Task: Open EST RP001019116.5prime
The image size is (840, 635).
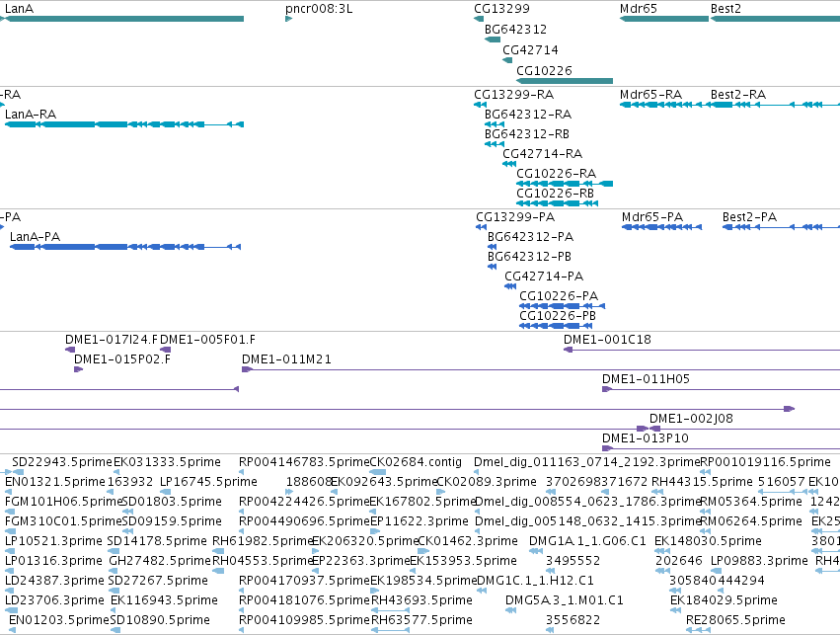Action: [x=766, y=462]
